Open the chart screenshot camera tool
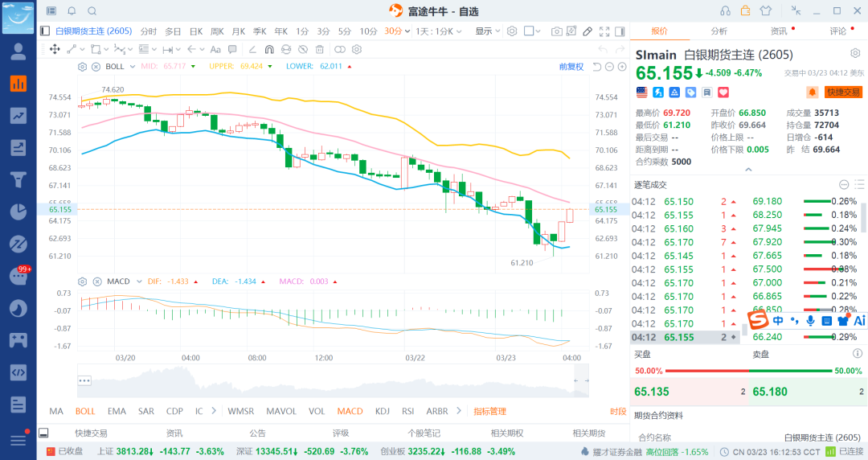Screen dimensions: 868x460 pyautogui.click(x=556, y=31)
